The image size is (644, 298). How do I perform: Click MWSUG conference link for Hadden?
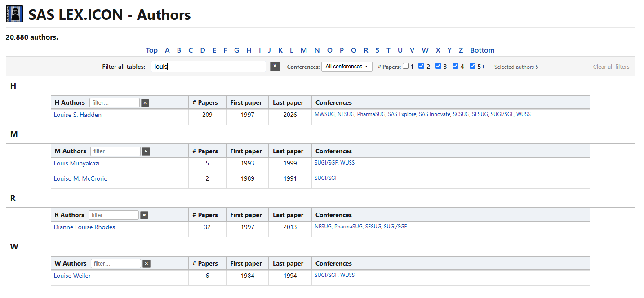pos(324,114)
